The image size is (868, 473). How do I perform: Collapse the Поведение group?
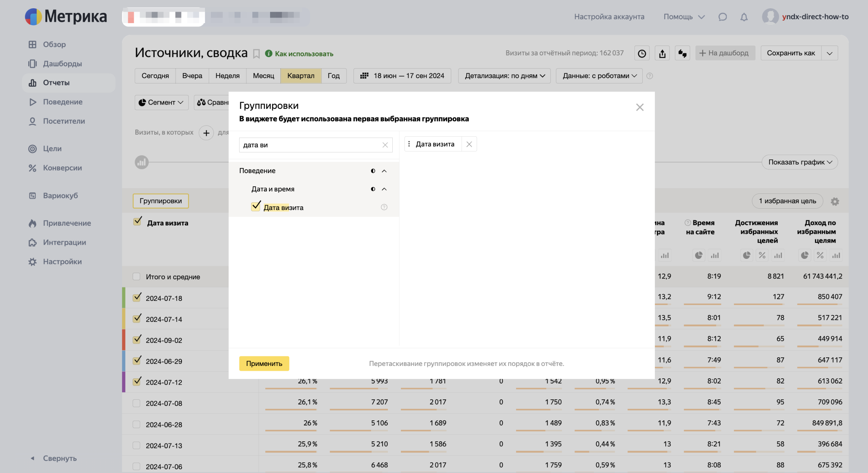(384, 171)
